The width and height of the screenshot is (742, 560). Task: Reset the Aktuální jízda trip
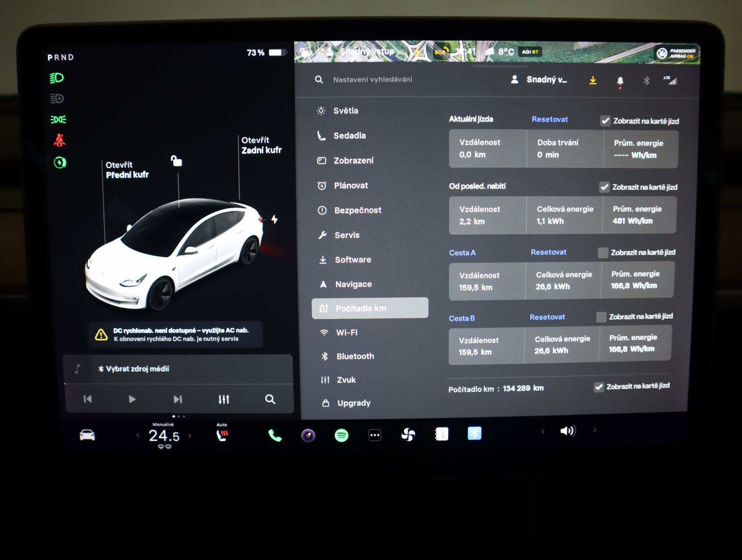pyautogui.click(x=550, y=119)
